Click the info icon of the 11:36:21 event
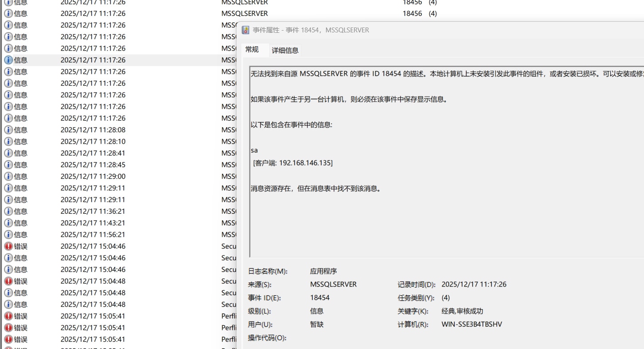Screen dimensions: 644x349 point(8,212)
